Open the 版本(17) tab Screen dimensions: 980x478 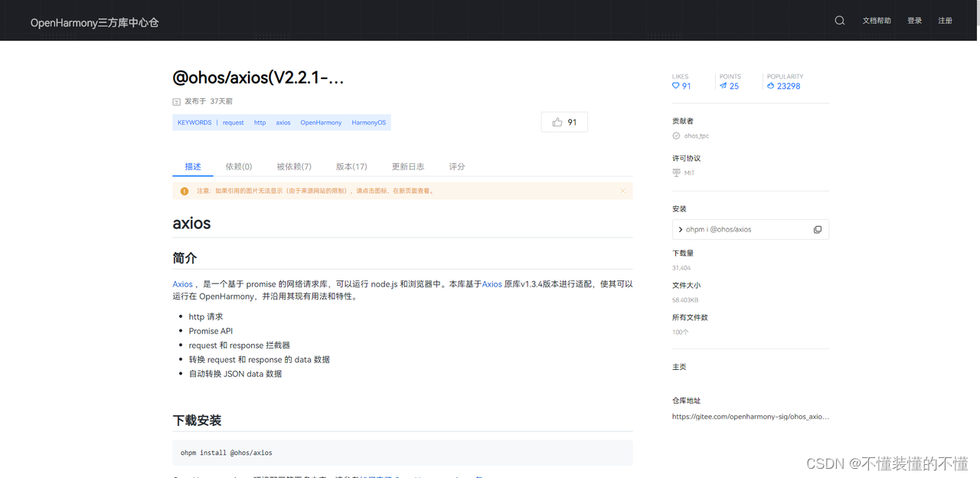click(x=351, y=166)
